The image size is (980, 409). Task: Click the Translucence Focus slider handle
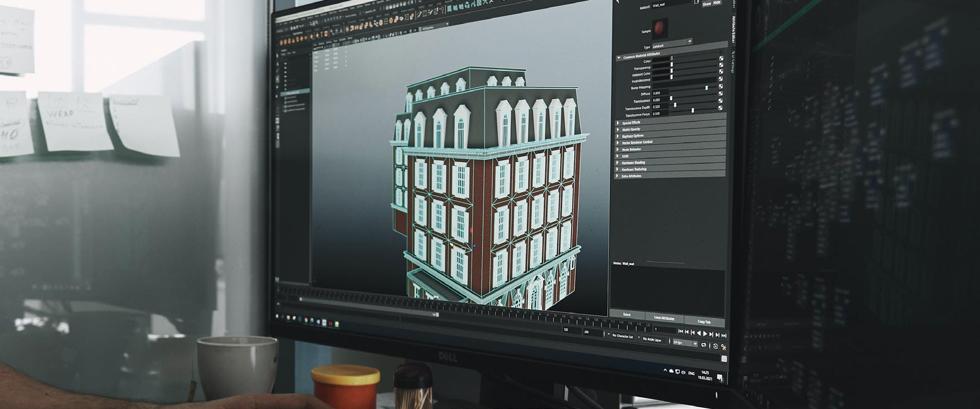693,110
